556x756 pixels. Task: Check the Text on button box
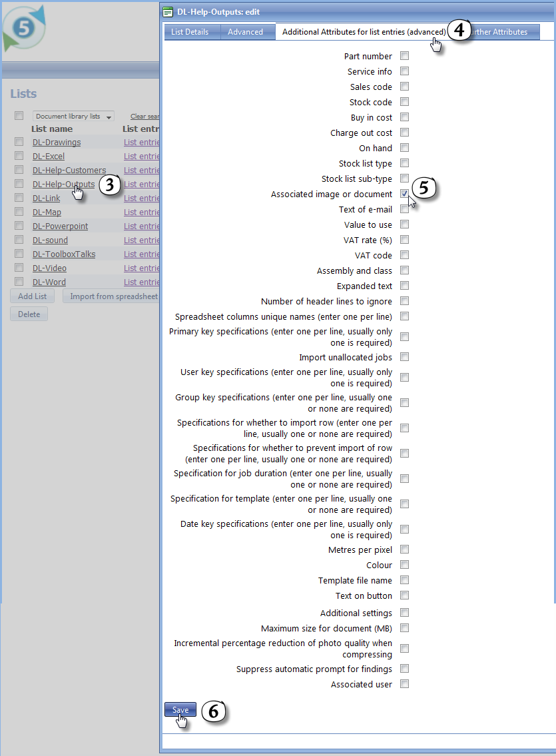coord(405,595)
